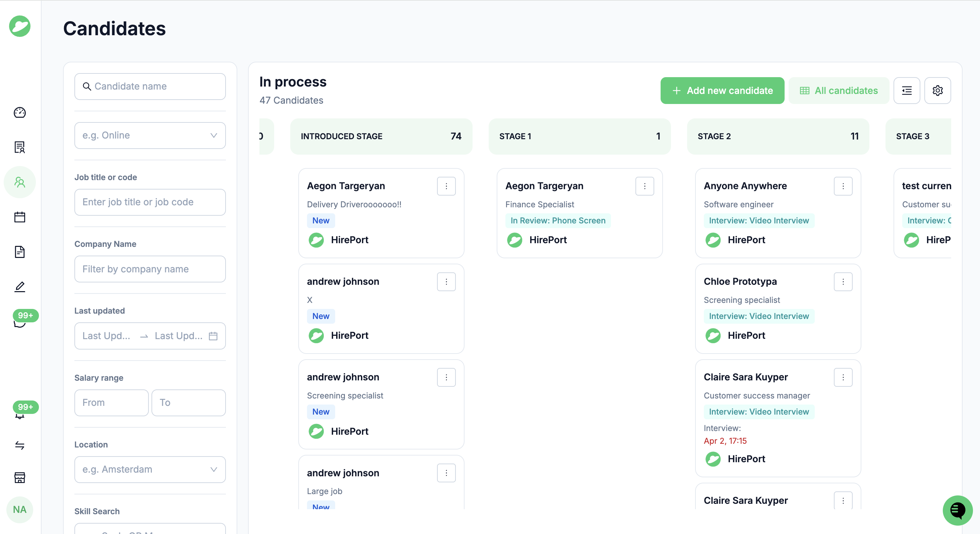Click the In Review: Phone Screen tag
Viewport: 980px width, 534px height.
coord(558,221)
